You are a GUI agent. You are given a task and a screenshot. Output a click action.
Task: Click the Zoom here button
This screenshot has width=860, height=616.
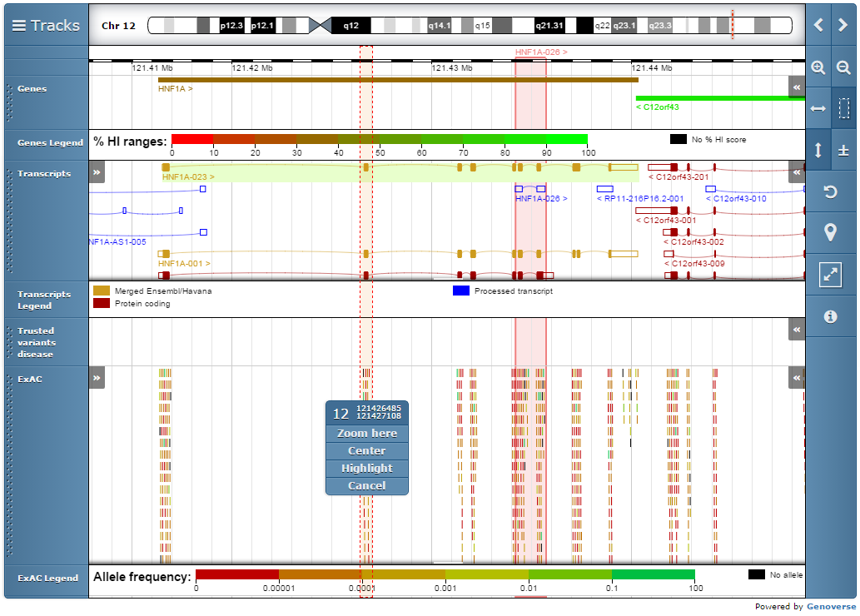coord(366,433)
